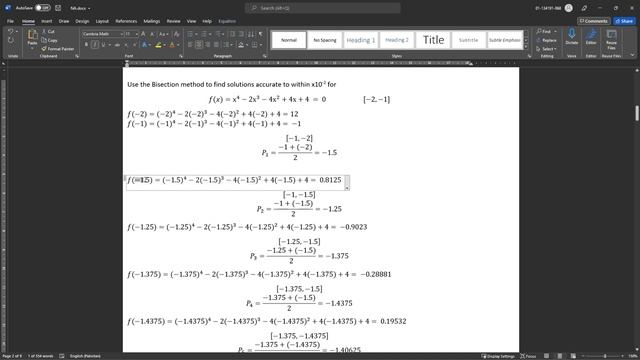Increase the paragraph indent

click(x=241, y=34)
